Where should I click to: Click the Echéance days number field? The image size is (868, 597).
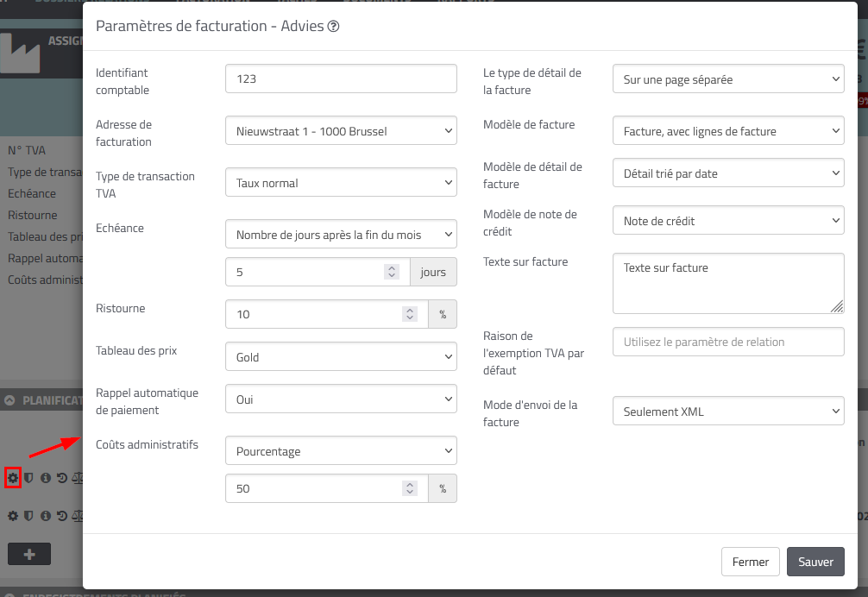318,272
